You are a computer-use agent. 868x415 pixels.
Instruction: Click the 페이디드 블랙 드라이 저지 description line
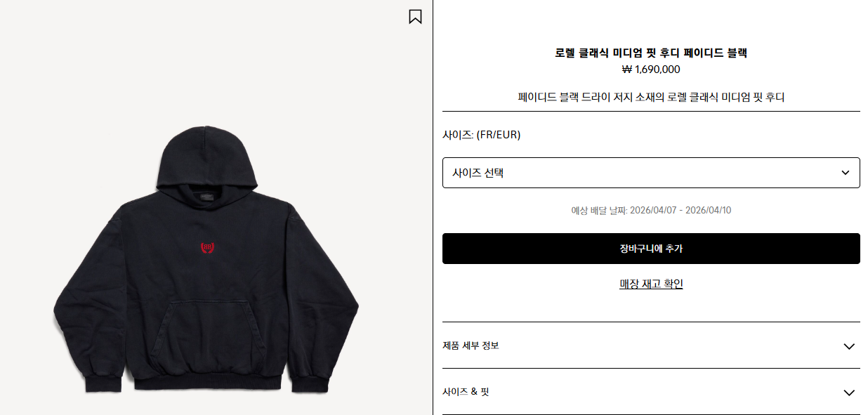pyautogui.click(x=651, y=97)
